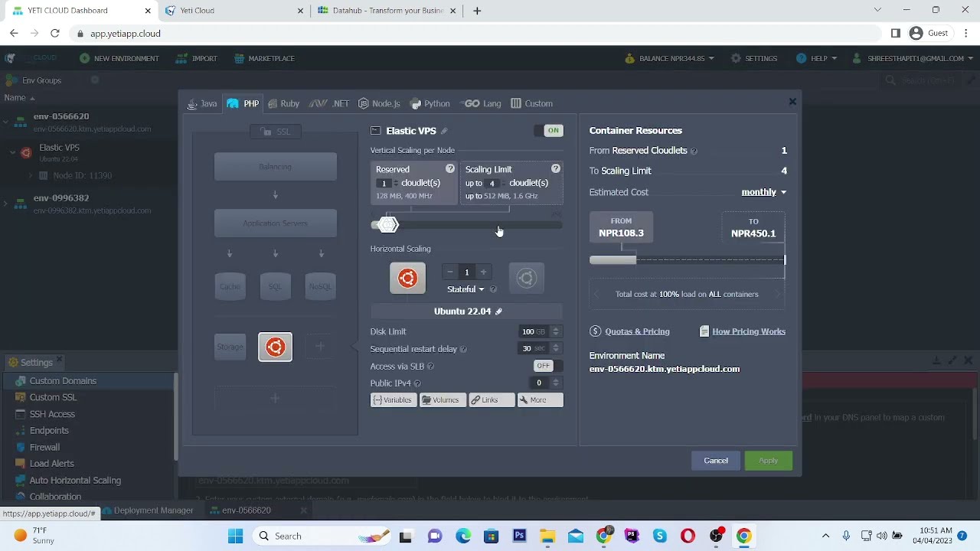The width and height of the screenshot is (980, 551).
Task: Click the Environment Name domain field
Action: click(x=665, y=369)
